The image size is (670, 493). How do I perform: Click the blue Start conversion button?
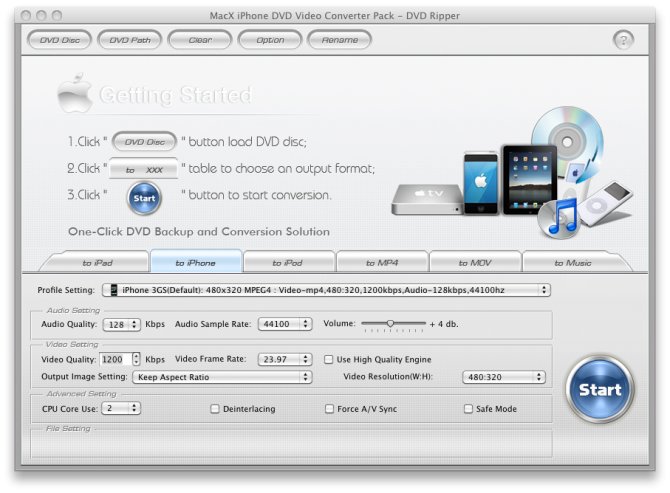tap(600, 389)
